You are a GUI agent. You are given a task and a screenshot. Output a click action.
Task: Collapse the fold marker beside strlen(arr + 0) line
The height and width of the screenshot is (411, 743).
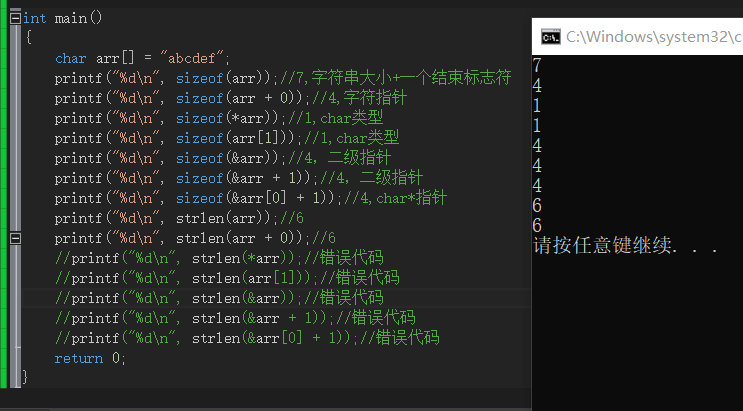point(16,238)
